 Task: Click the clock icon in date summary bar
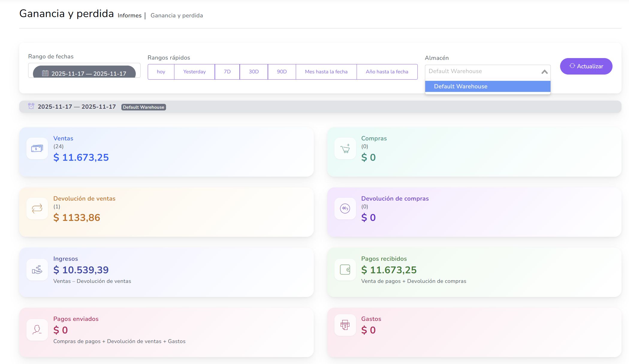tap(31, 106)
